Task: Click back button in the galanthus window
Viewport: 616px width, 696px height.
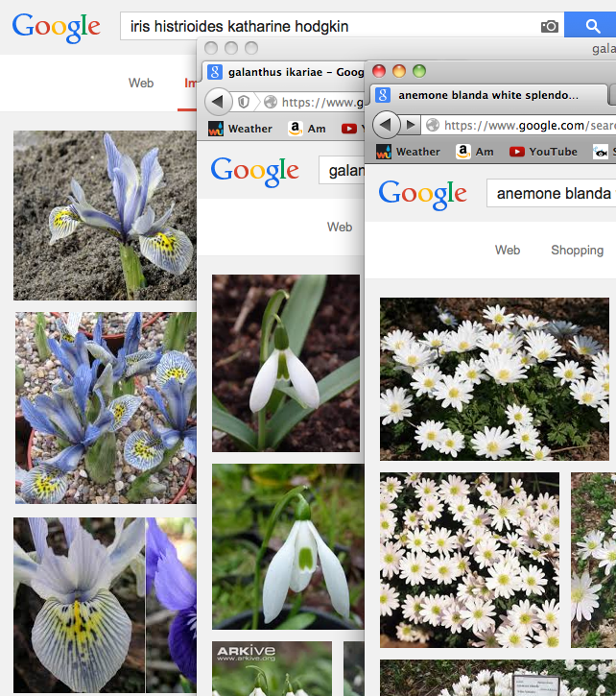Action: coord(218,102)
